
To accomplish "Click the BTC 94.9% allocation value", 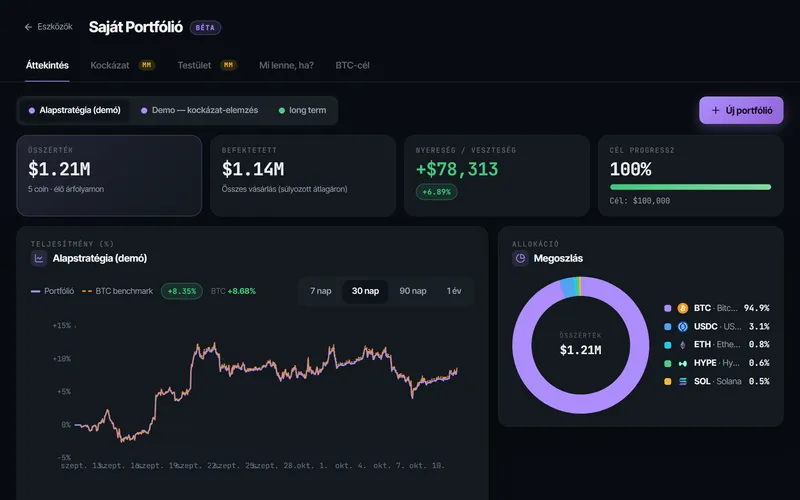I will pos(757,308).
